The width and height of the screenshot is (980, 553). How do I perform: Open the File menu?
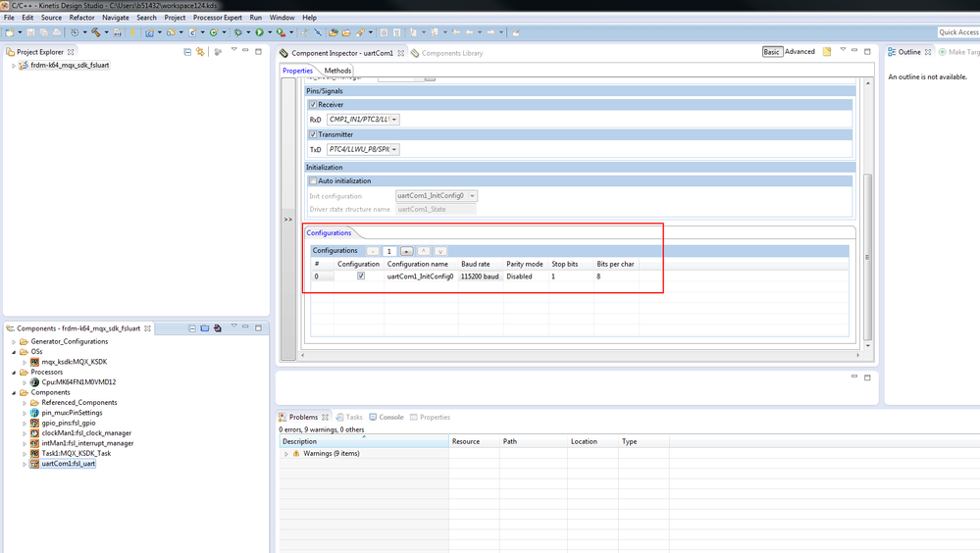(9, 18)
